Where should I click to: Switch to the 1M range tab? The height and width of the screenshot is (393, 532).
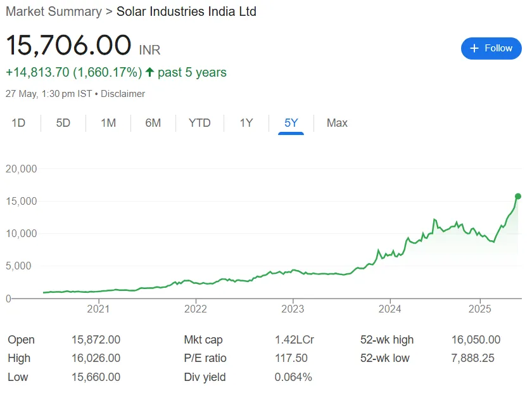[108, 122]
